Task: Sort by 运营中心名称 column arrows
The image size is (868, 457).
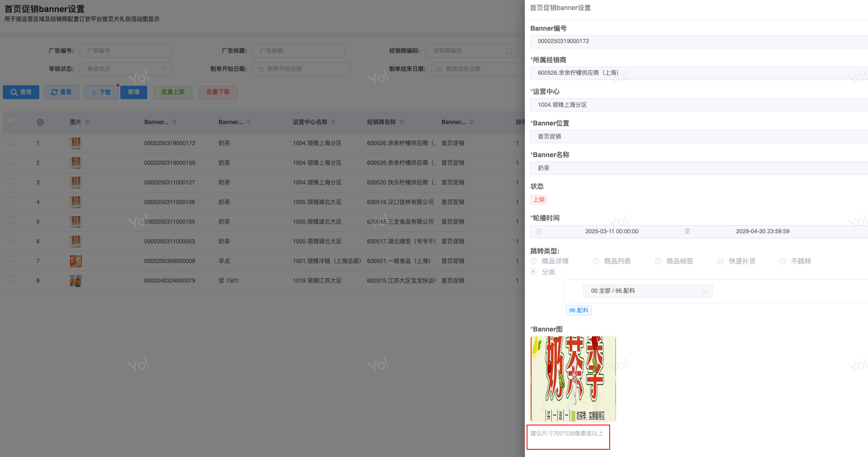Action: click(x=333, y=122)
